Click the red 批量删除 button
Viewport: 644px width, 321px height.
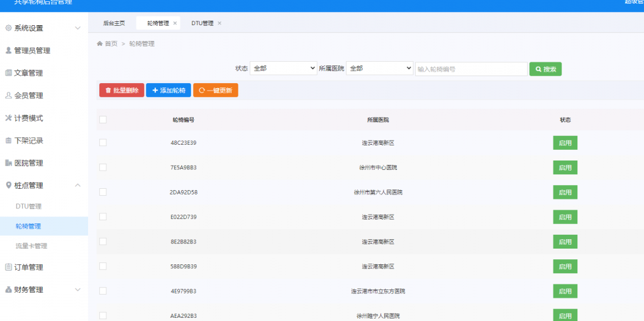point(121,91)
